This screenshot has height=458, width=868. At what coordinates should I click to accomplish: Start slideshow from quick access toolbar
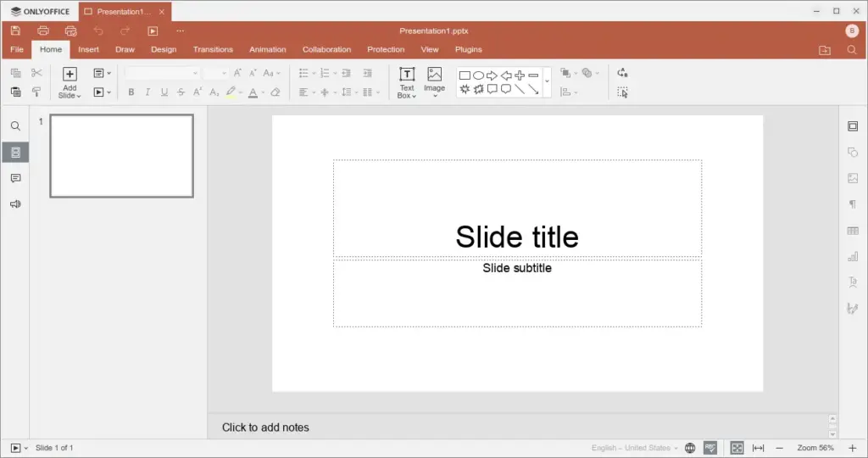tap(153, 31)
